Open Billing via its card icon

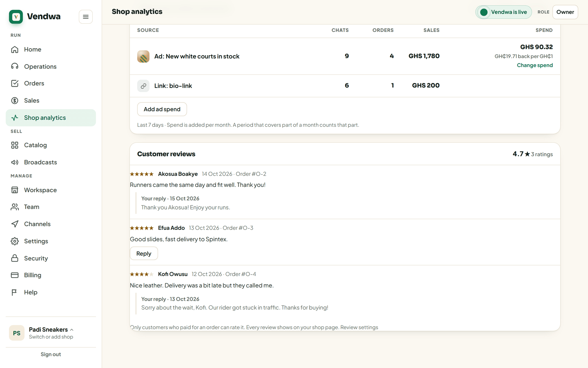click(15, 275)
